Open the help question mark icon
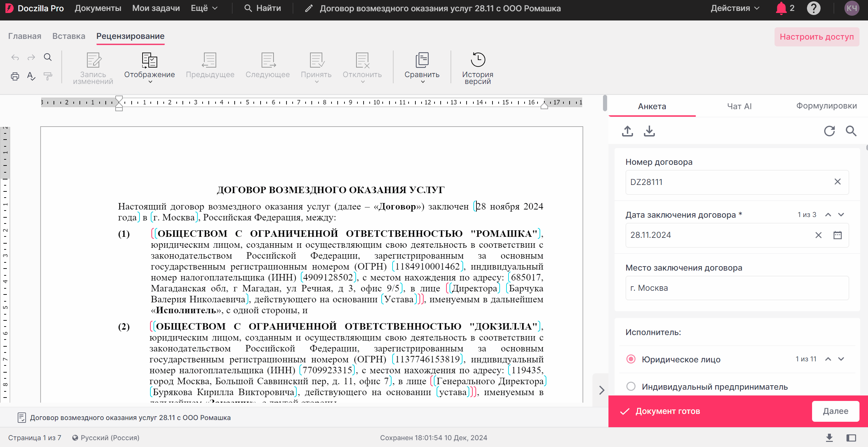Viewport: 868px width, 447px height. [814, 8]
